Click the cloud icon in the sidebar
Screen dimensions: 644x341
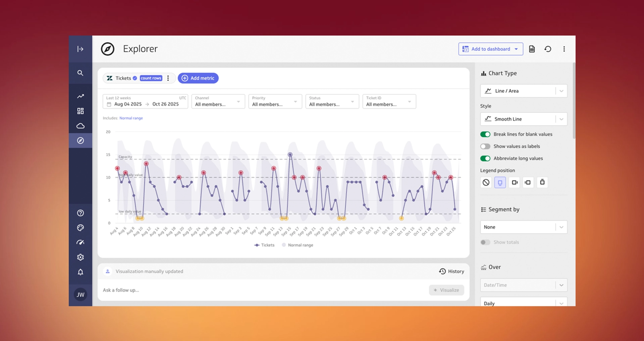pyautogui.click(x=80, y=126)
